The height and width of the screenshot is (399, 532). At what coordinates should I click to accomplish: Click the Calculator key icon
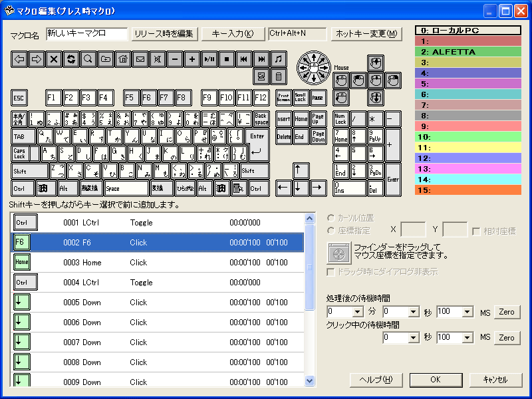click(x=279, y=76)
